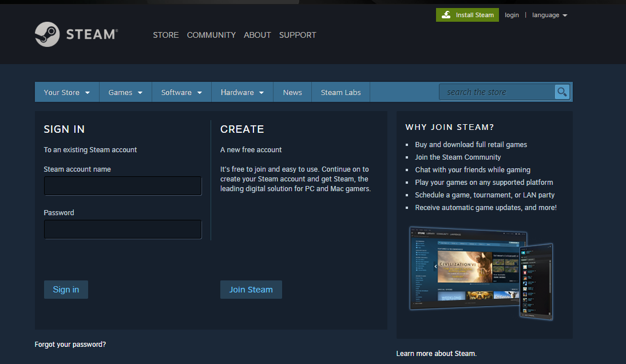Open the STORE menu
The height and width of the screenshot is (364, 626).
166,35
